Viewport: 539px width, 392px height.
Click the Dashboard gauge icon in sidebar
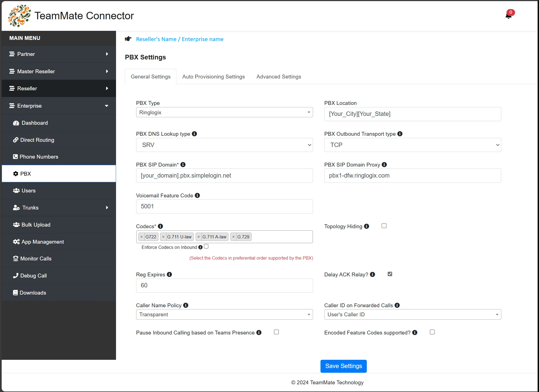point(16,123)
